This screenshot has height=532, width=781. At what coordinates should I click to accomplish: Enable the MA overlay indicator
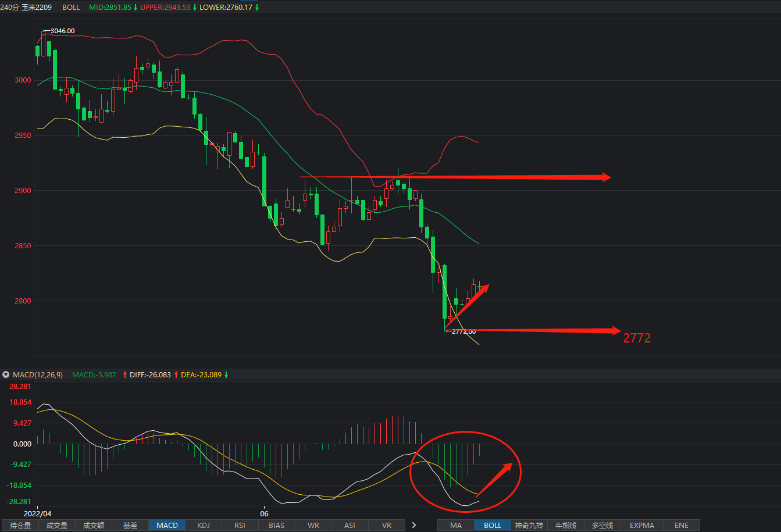point(456,525)
